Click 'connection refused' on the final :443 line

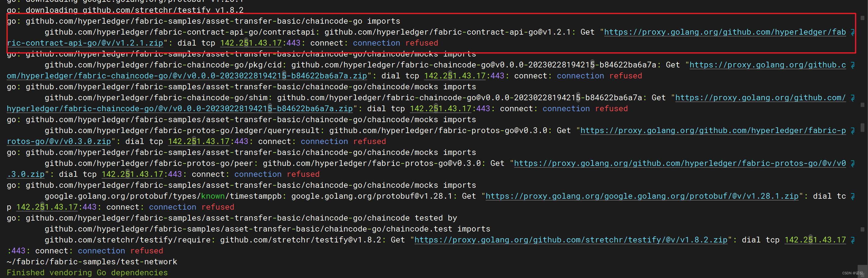[x=120, y=251]
